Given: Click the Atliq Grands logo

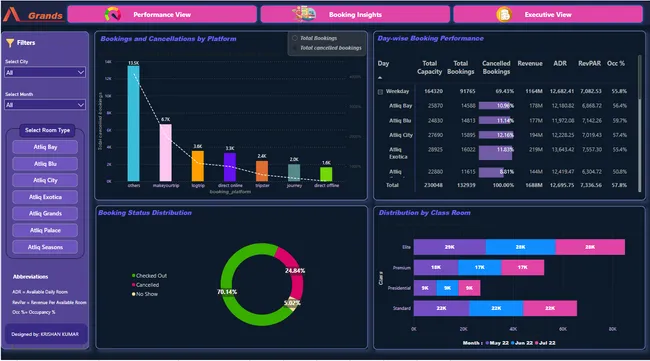Looking at the screenshot, I should [x=33, y=15].
